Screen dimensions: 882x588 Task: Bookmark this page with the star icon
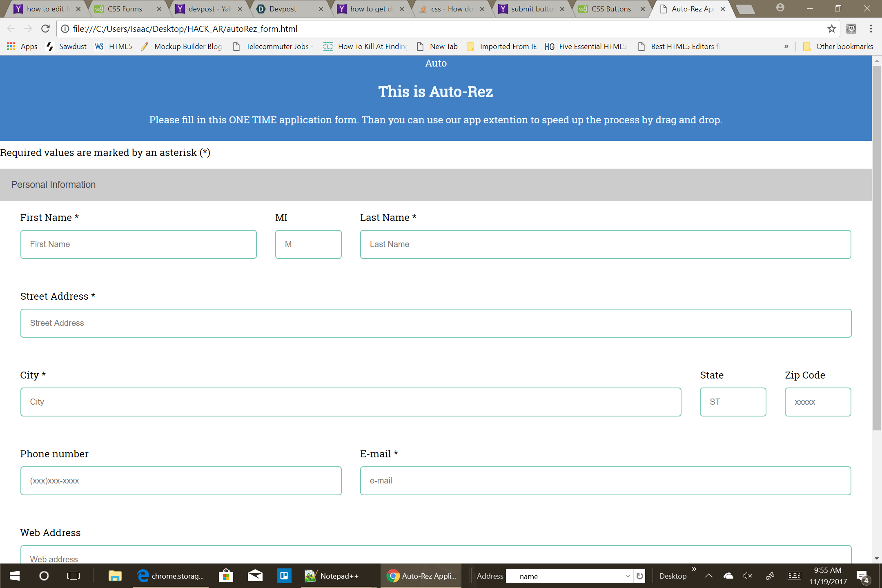(831, 29)
